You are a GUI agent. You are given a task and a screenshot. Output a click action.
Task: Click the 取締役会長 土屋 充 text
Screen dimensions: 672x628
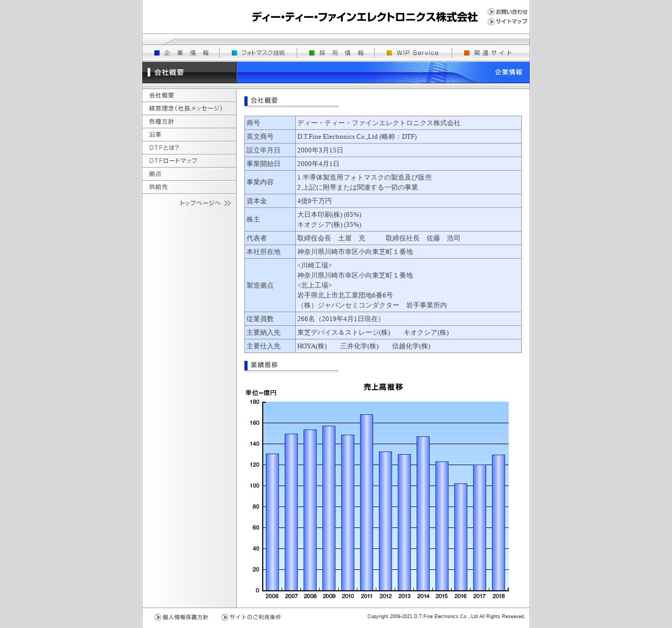pos(331,238)
